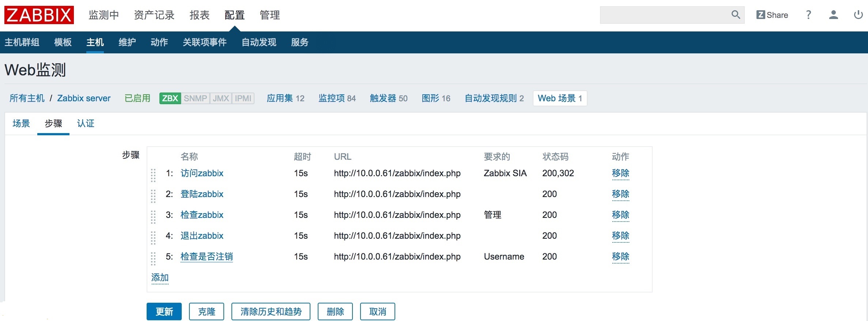Open Zabbix server breadcrumb link
Image resolution: width=868 pixels, height=321 pixels.
[84, 98]
